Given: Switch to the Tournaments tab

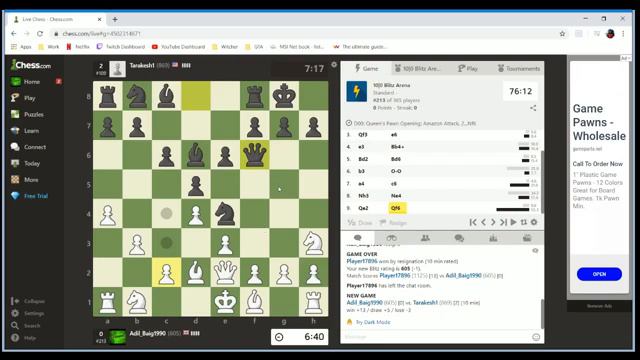Looking at the screenshot, I should click(x=518, y=69).
